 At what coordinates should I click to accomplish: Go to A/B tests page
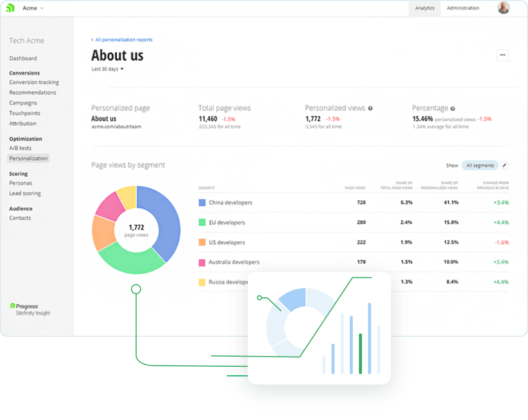tap(20, 148)
